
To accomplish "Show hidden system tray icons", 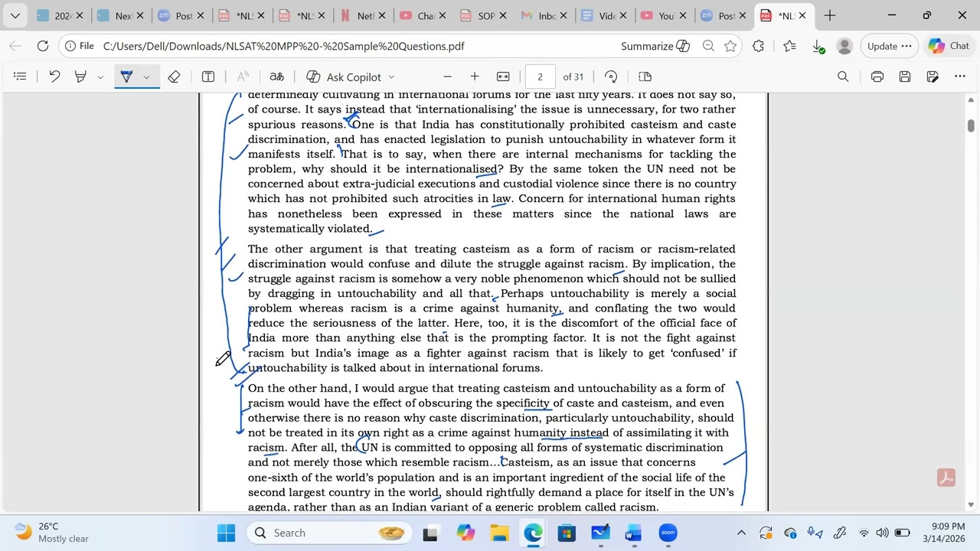I will [741, 533].
